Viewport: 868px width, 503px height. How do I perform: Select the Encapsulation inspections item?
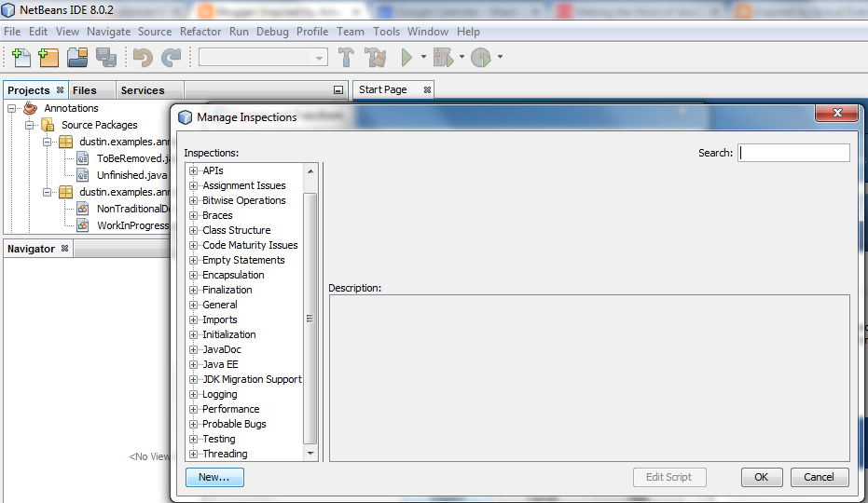[233, 275]
